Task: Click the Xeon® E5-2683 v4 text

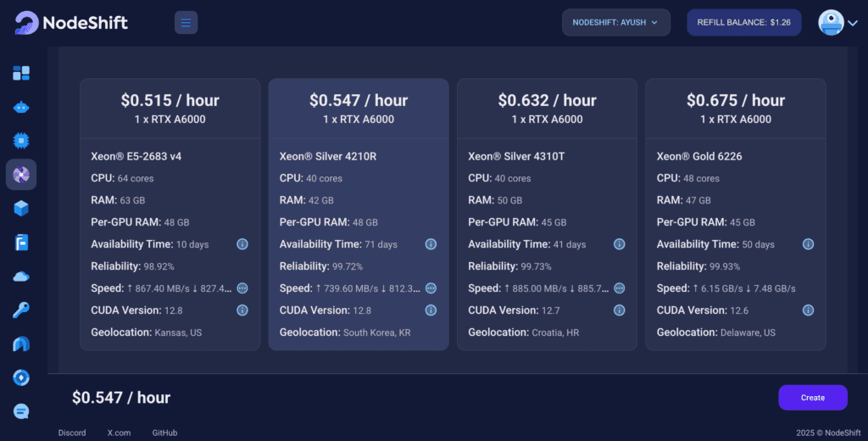Action: point(136,156)
